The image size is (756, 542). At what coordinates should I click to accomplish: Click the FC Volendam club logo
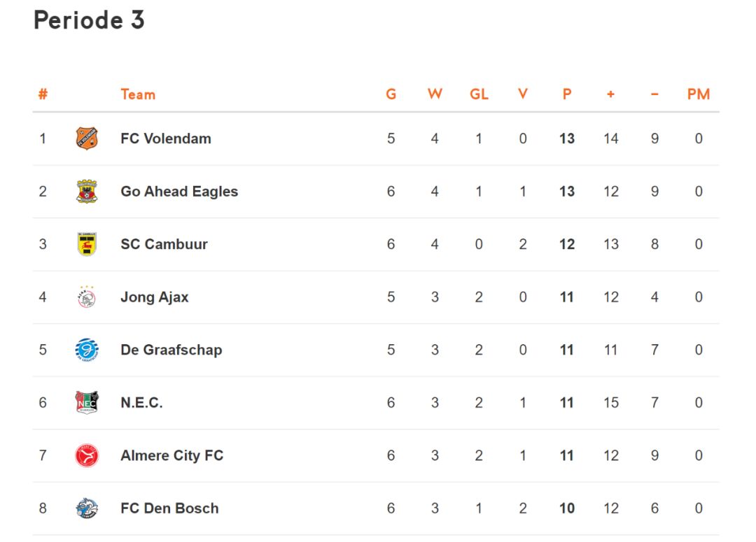coord(87,138)
